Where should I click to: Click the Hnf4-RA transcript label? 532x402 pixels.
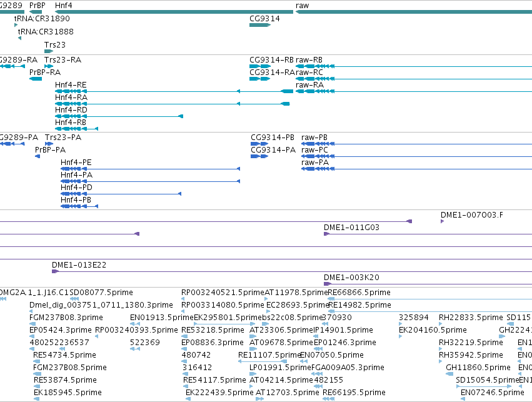[71, 98]
